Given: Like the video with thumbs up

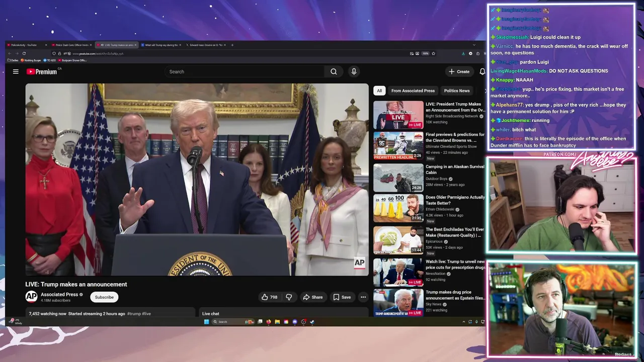Looking at the screenshot, I should tap(269, 297).
